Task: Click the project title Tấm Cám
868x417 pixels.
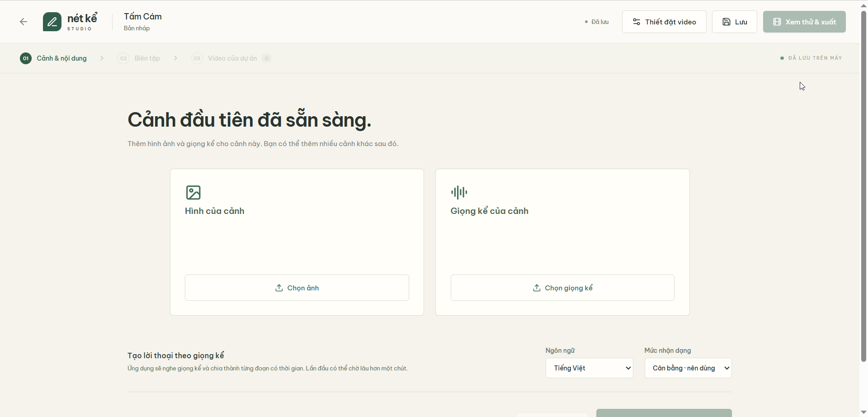Action: point(143,16)
